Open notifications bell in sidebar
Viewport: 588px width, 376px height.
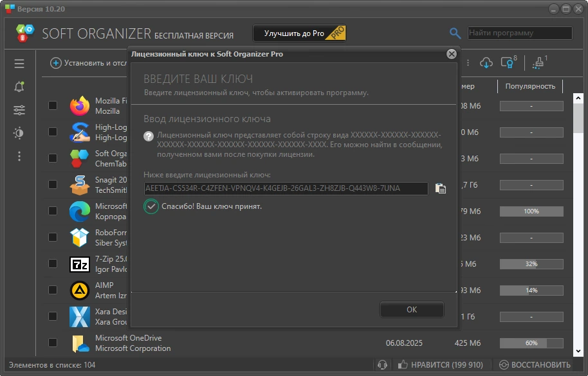19,87
